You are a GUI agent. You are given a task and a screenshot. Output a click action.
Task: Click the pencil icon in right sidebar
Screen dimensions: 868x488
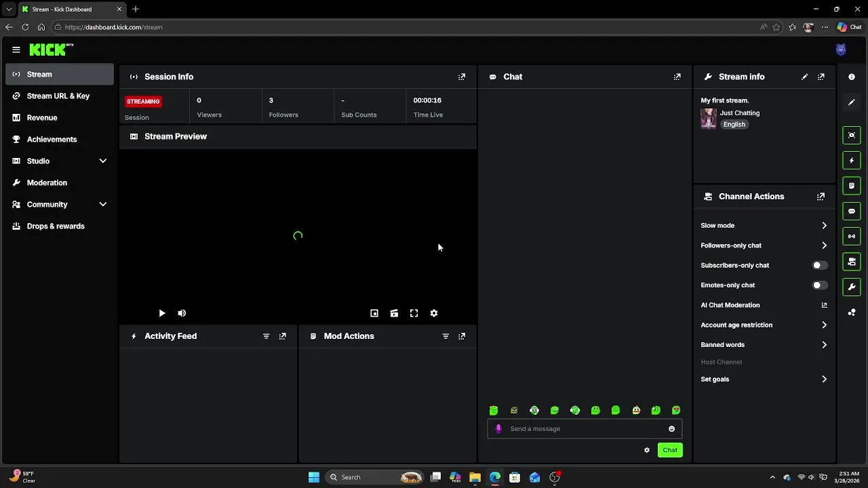[x=852, y=102]
